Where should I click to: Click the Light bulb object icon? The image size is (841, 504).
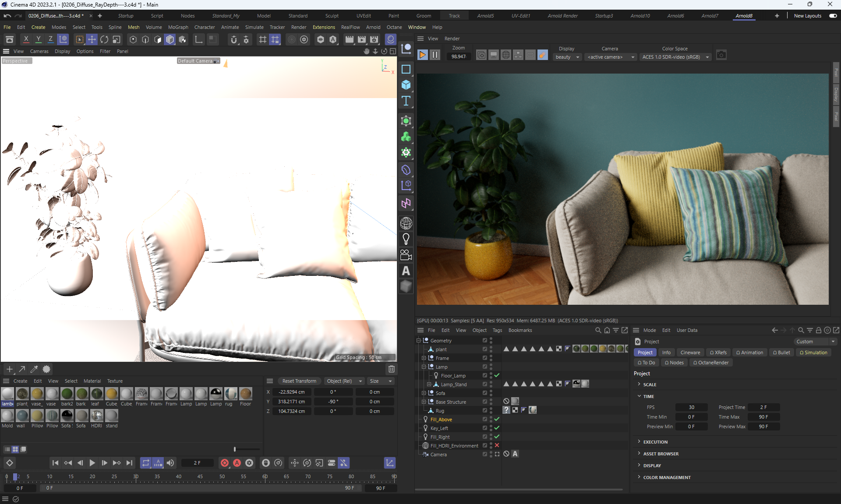(x=406, y=239)
